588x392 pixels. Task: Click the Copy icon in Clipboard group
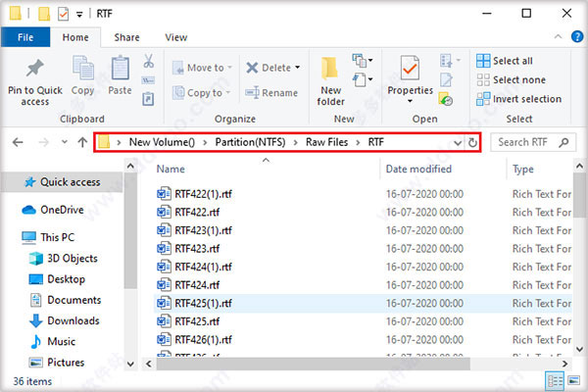[x=83, y=69]
